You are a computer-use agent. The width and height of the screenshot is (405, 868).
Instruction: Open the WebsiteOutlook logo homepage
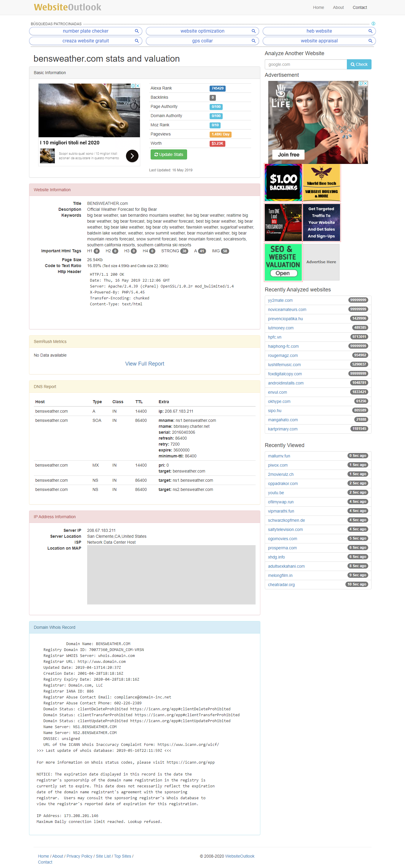(x=67, y=7)
